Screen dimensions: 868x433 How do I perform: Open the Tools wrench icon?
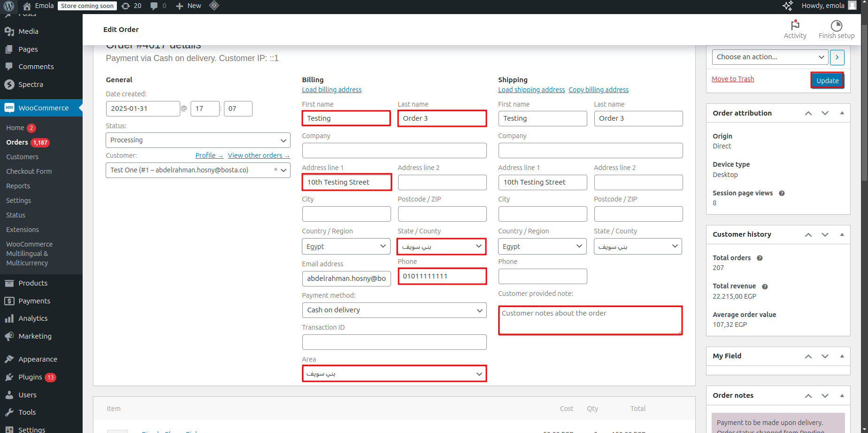(9, 412)
